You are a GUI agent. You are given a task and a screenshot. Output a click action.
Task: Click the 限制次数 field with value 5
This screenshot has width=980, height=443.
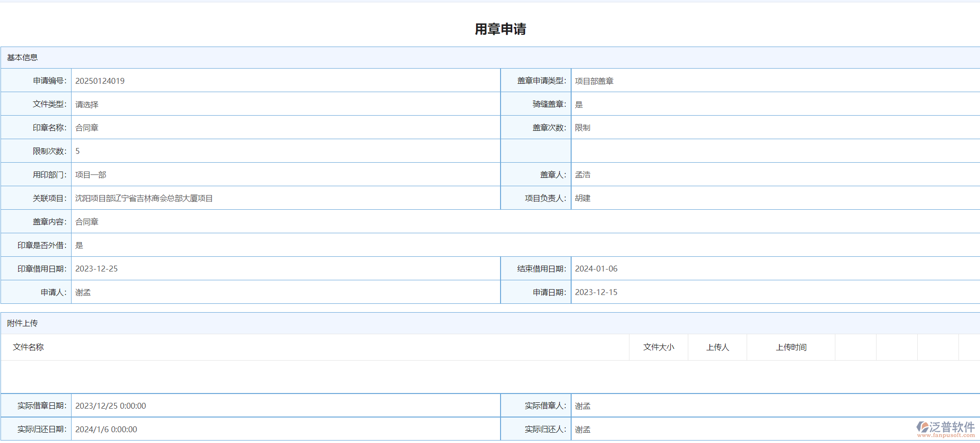point(77,151)
